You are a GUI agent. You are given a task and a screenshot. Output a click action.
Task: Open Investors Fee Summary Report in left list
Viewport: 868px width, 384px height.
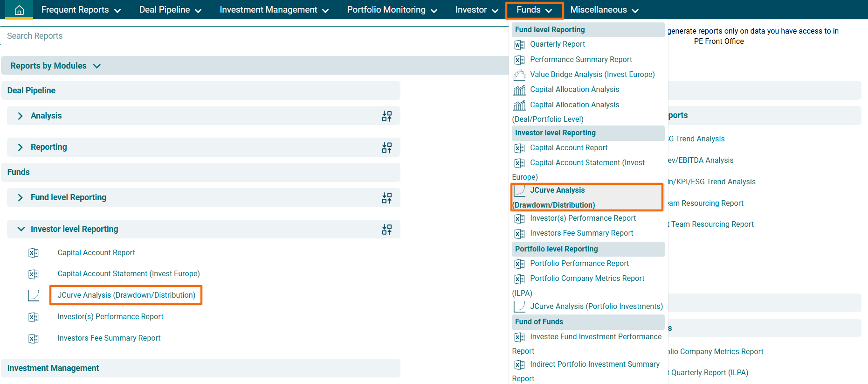tap(109, 338)
